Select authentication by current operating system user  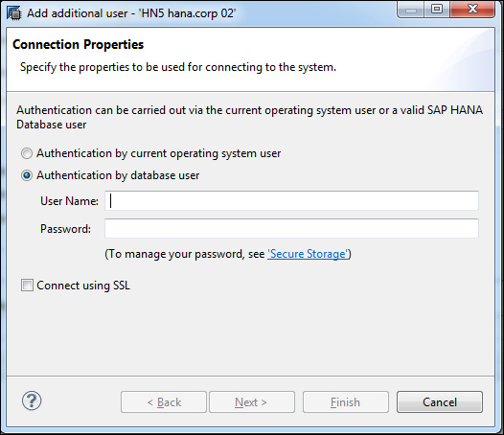point(27,153)
